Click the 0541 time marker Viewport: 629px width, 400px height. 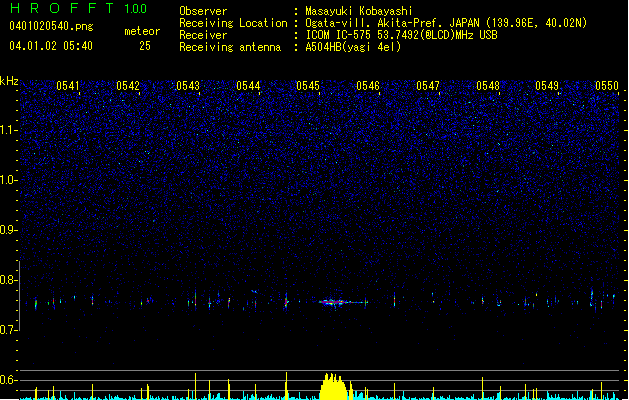point(68,86)
